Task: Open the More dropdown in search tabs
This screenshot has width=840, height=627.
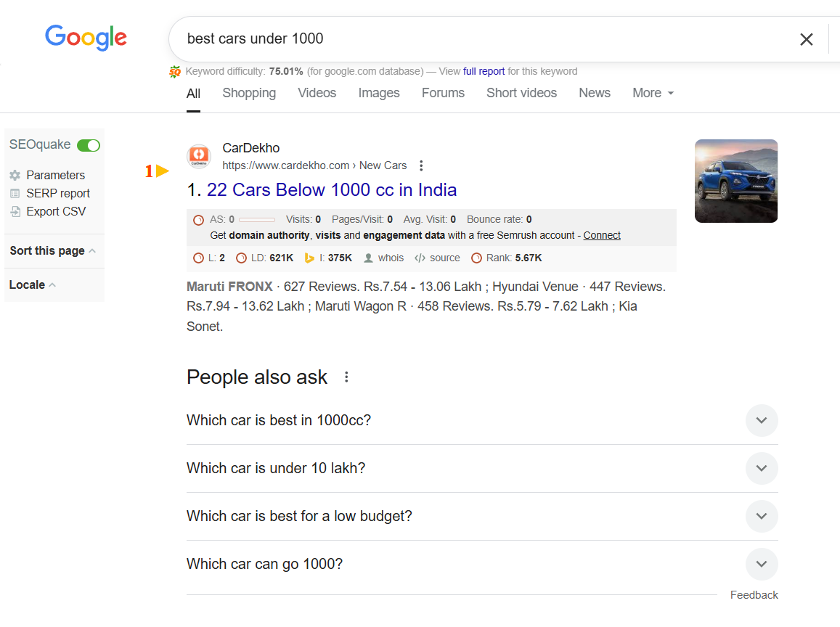Action: point(653,93)
